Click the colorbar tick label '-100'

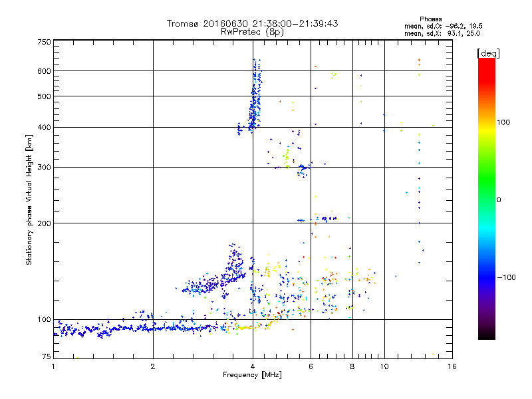506,277
